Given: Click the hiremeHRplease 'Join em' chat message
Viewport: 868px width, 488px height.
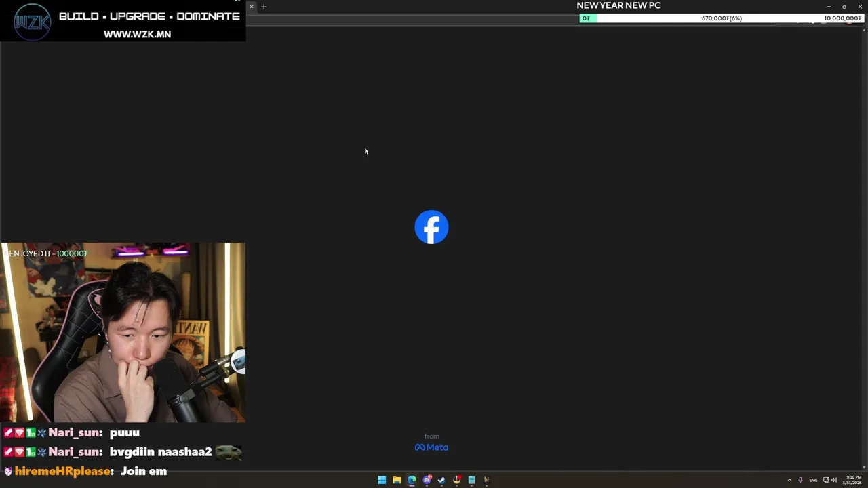Looking at the screenshot, I should tap(85, 471).
